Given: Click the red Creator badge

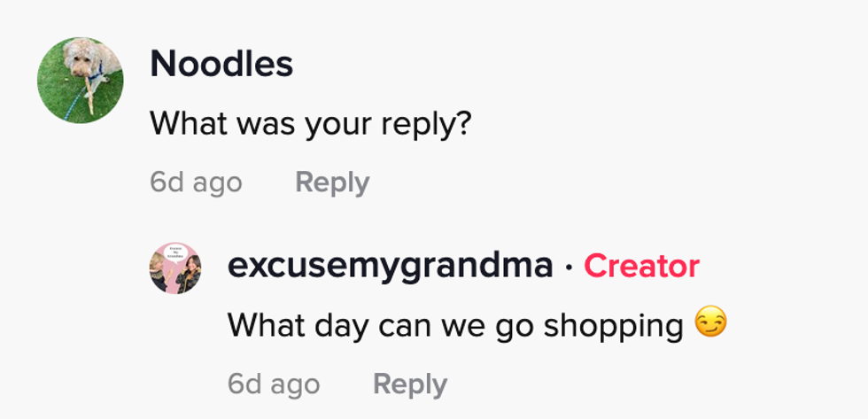Looking at the screenshot, I should pyautogui.click(x=642, y=266).
